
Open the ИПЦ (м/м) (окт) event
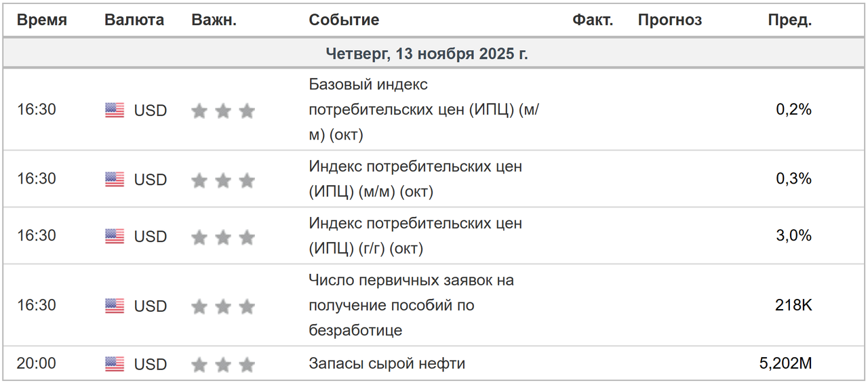tap(415, 179)
